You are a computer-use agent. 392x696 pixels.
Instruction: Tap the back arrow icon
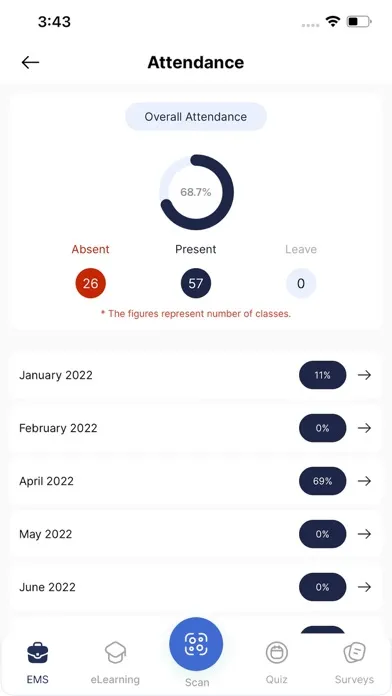point(30,63)
